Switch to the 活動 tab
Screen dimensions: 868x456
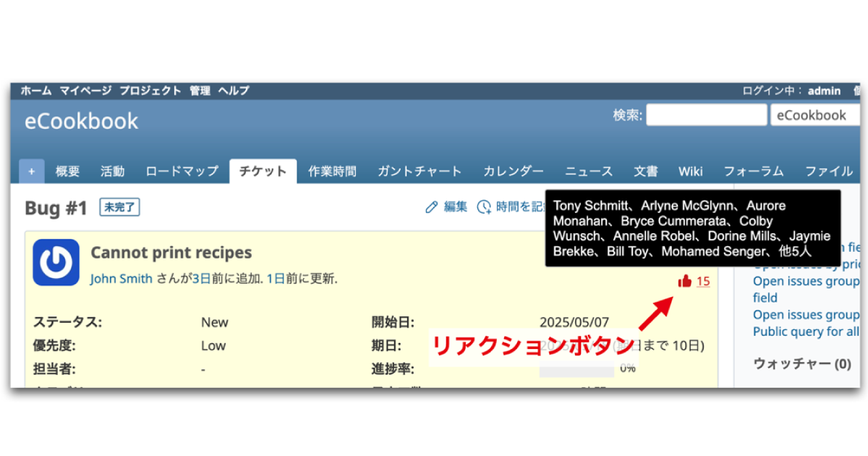(x=113, y=172)
